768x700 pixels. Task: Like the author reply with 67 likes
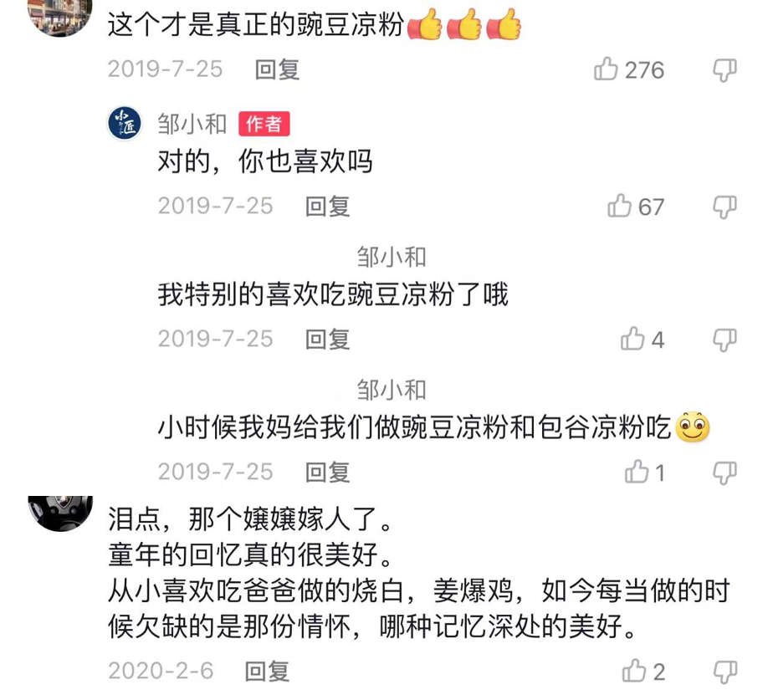[619, 206]
